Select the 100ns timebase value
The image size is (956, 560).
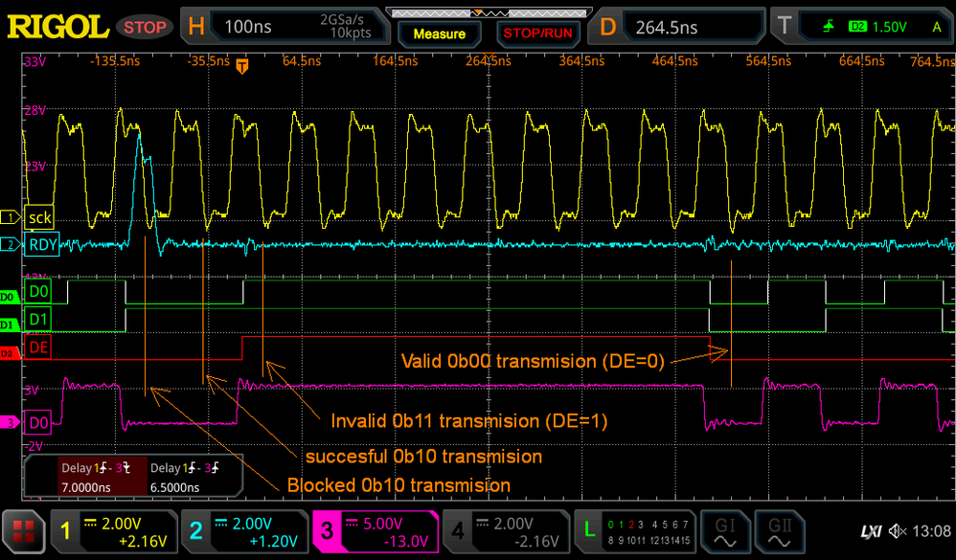tap(248, 27)
